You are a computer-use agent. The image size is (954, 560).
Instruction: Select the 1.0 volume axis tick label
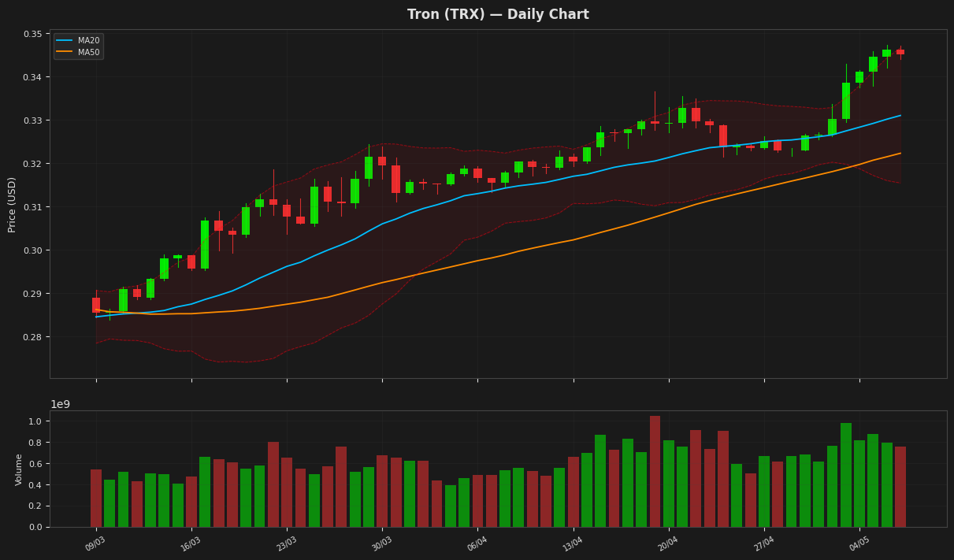[35, 421]
